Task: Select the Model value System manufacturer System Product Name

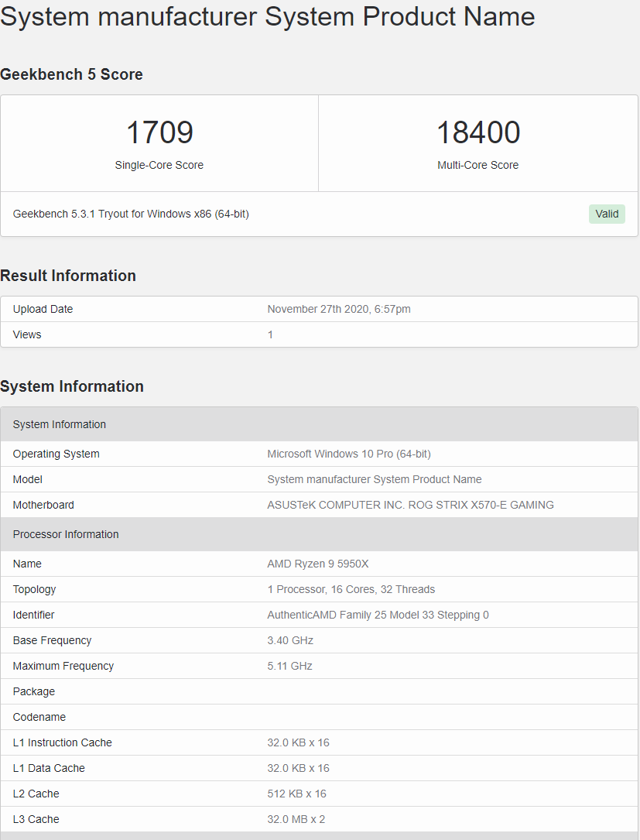Action: click(x=375, y=479)
